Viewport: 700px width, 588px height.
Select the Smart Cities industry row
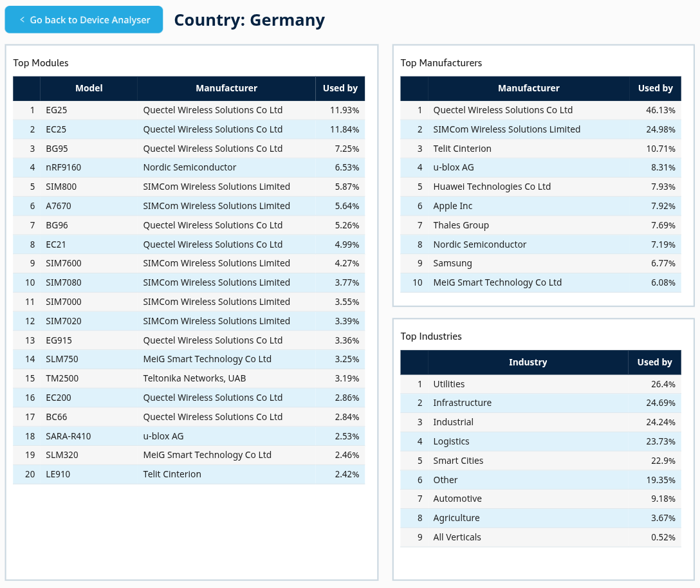pyautogui.click(x=540, y=461)
